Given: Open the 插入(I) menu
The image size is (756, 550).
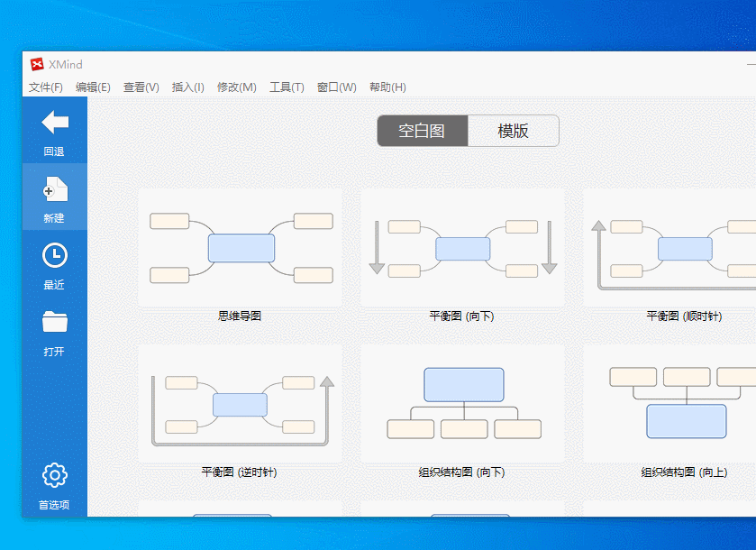Looking at the screenshot, I should [188, 87].
